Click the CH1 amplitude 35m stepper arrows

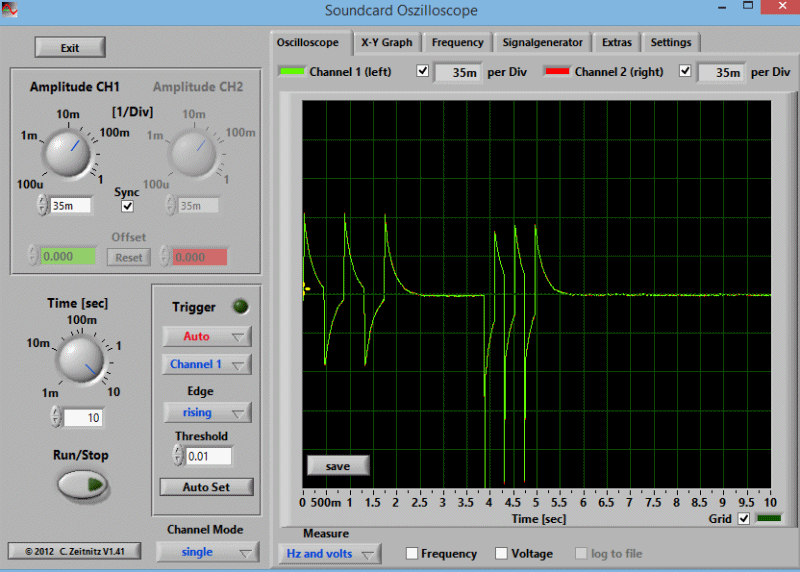coord(43,205)
